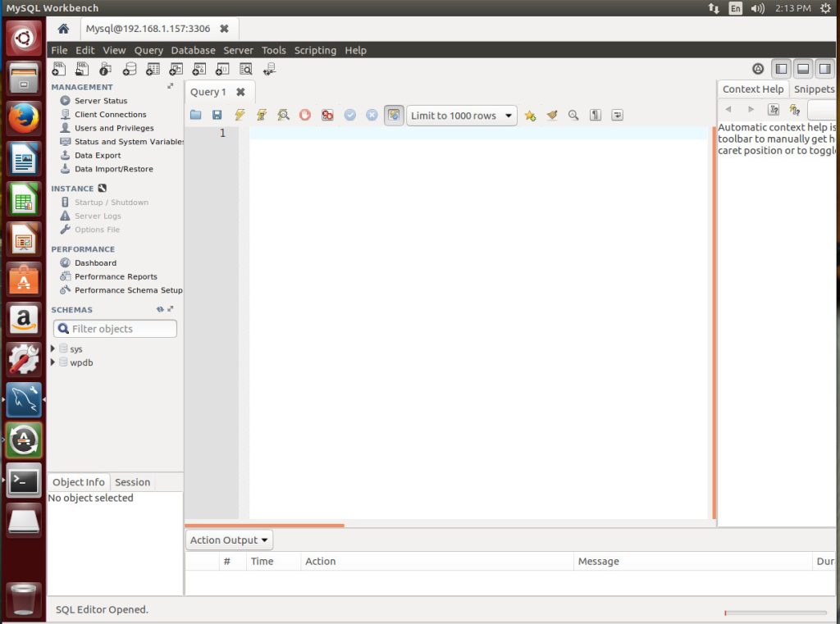Screen dimensions: 840x624
Task: Switch to the Snippets tab
Action: 814,89
